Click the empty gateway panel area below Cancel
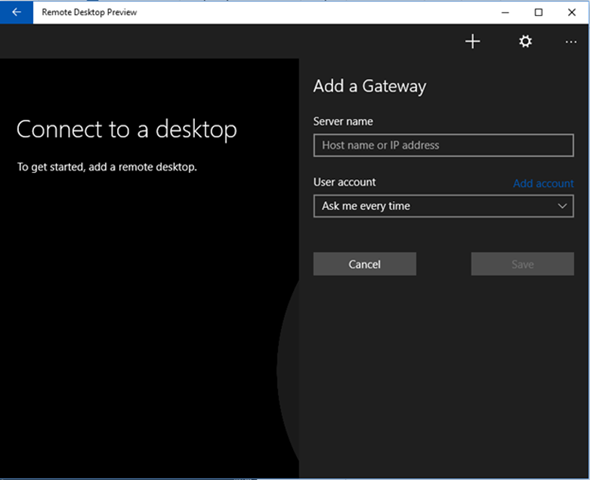 point(444,376)
